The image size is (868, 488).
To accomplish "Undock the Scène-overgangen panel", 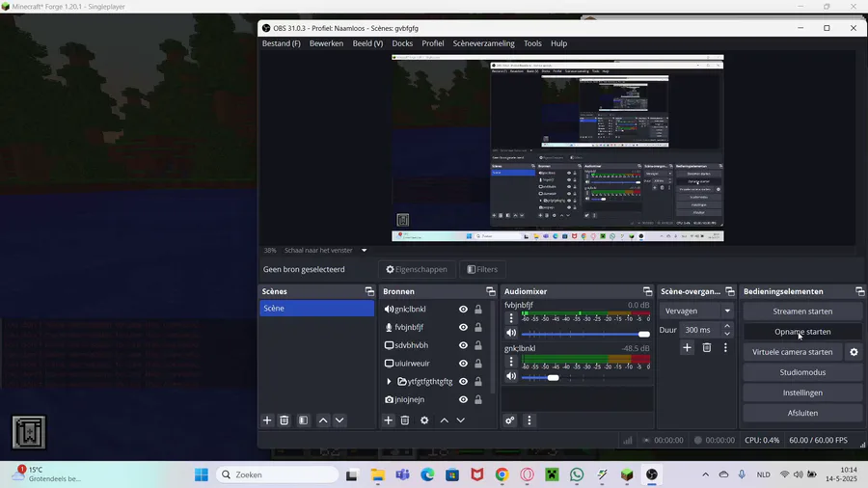I will 730,291.
